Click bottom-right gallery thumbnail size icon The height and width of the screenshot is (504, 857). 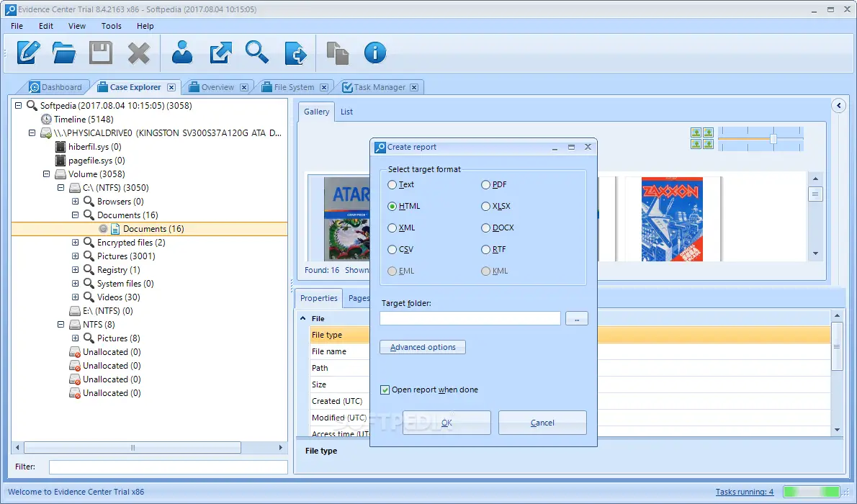tap(709, 144)
